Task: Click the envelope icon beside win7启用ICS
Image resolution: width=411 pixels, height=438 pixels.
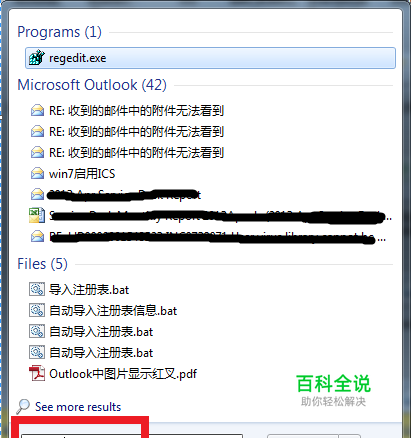Action: (x=37, y=173)
